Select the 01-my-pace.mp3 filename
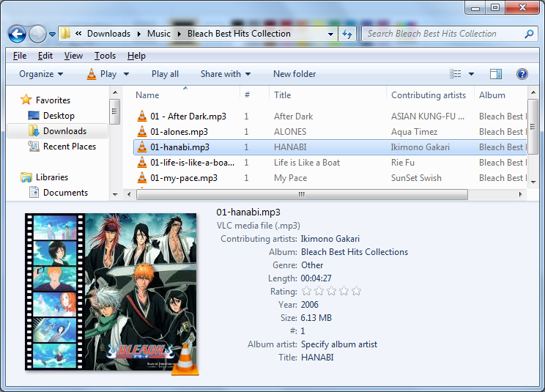 coord(184,178)
